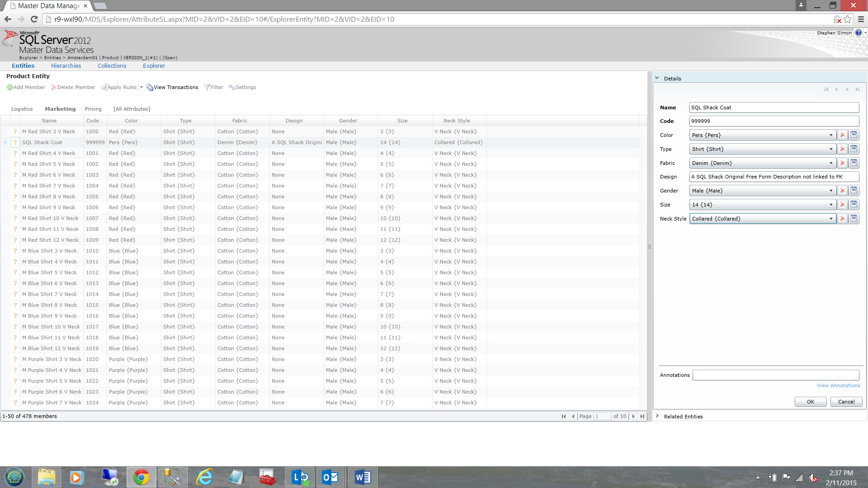Click into the Annotations text field

tap(775, 375)
